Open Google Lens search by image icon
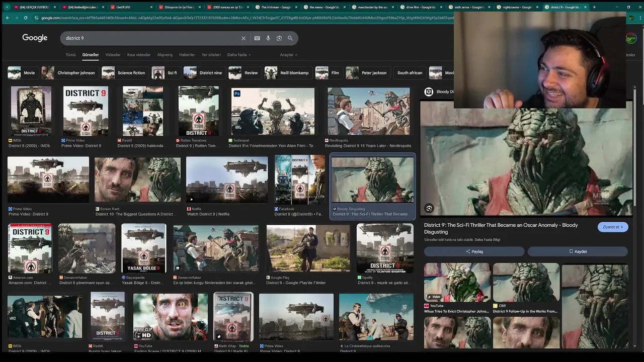Image resolution: width=644 pixels, height=362 pixels. (279, 38)
